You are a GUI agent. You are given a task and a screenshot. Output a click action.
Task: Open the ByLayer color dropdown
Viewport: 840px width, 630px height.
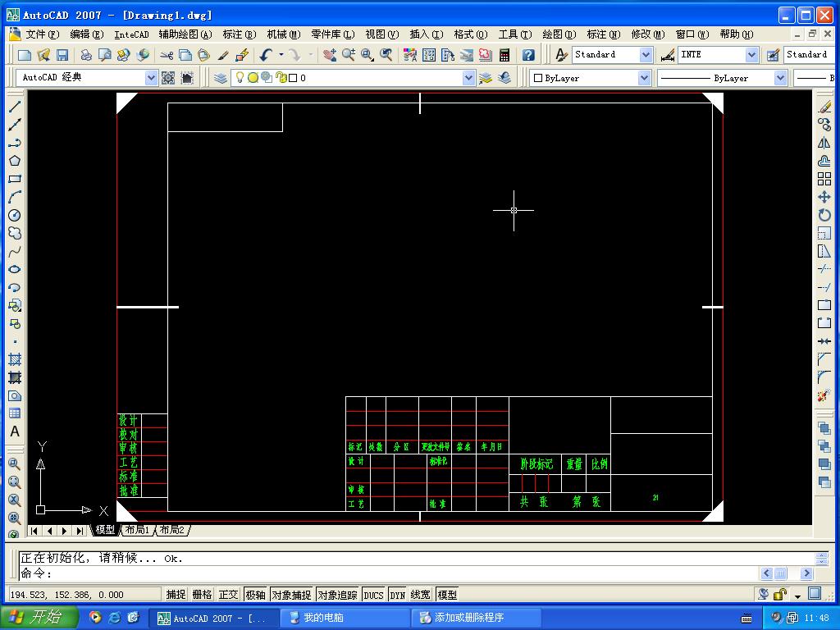click(644, 78)
